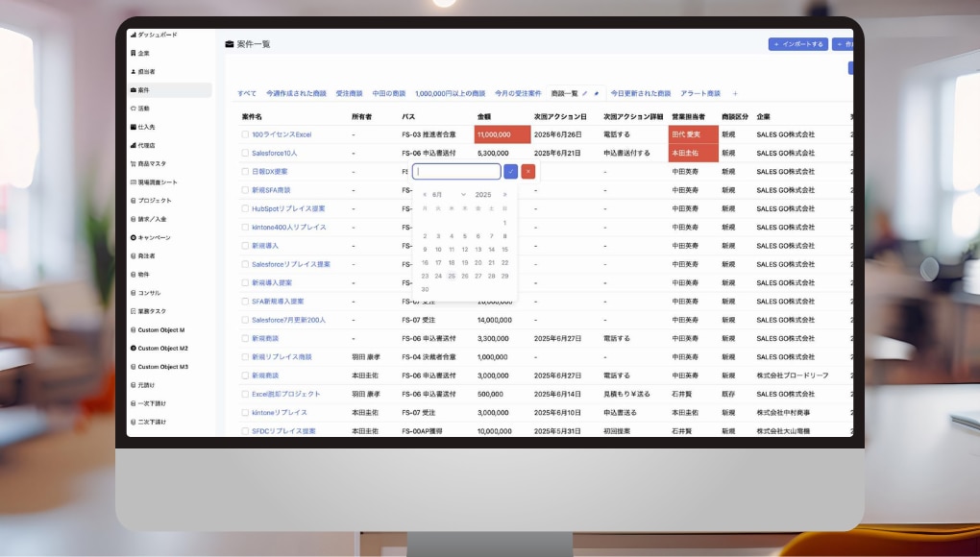Open ダッシュボード from the sidebar

point(157,35)
